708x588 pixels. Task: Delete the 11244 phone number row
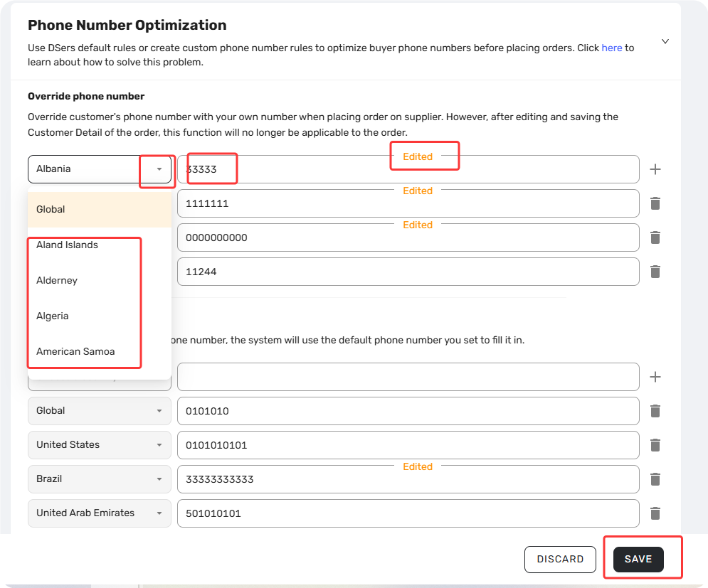pos(655,272)
